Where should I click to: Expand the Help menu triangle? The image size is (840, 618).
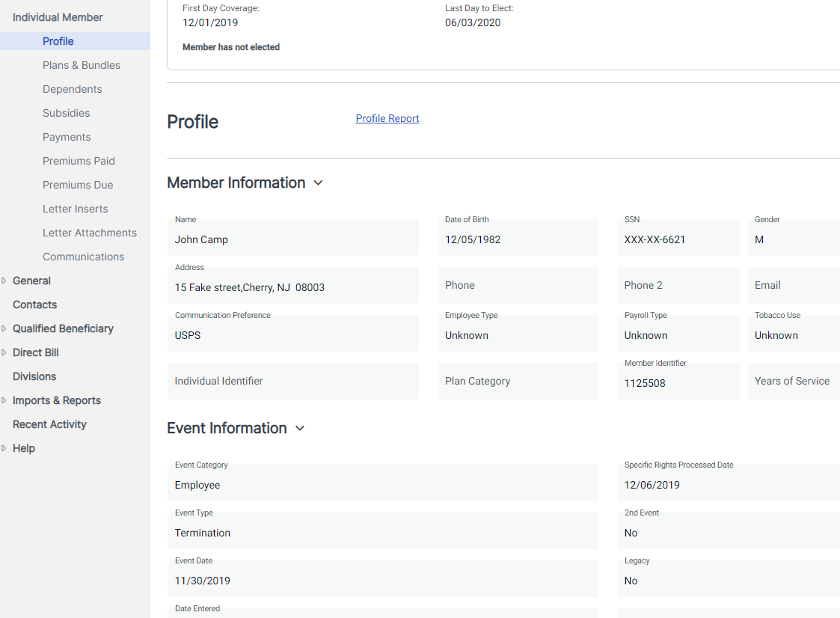click(x=4, y=448)
